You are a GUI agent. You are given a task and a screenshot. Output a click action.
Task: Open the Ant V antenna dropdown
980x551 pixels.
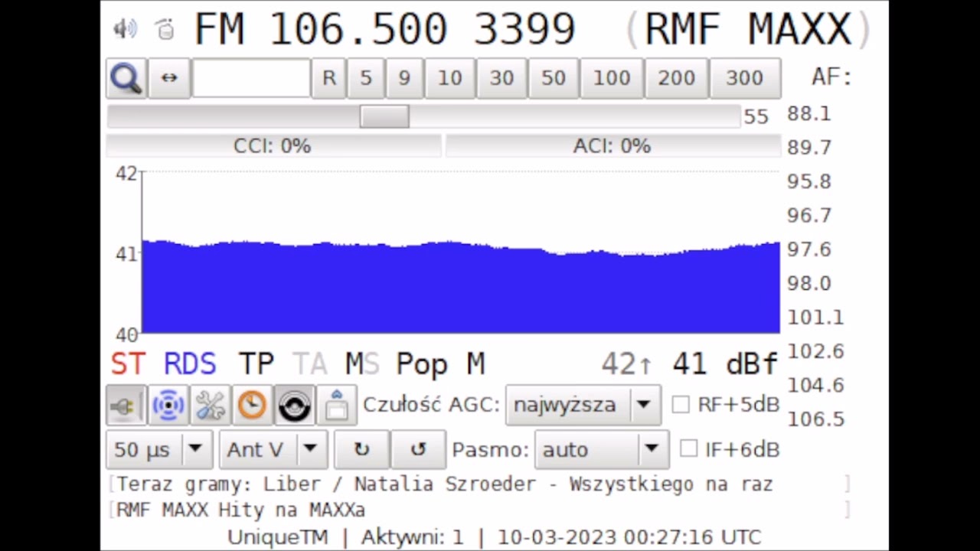(x=273, y=449)
